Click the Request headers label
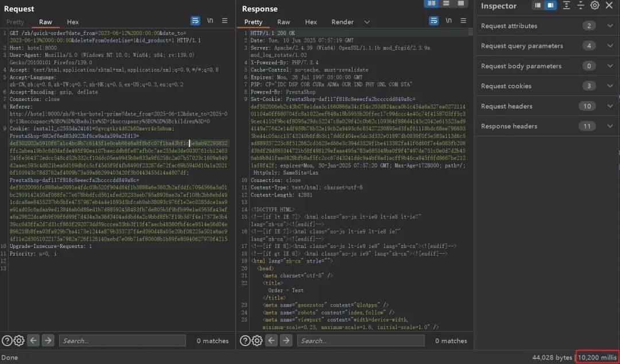 (506, 106)
